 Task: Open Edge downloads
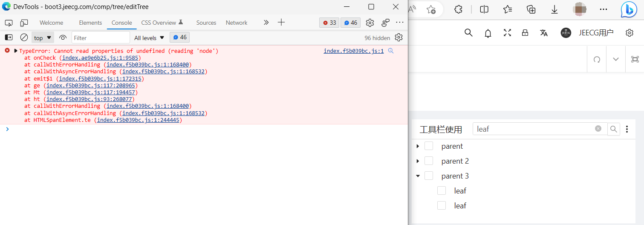point(554,9)
